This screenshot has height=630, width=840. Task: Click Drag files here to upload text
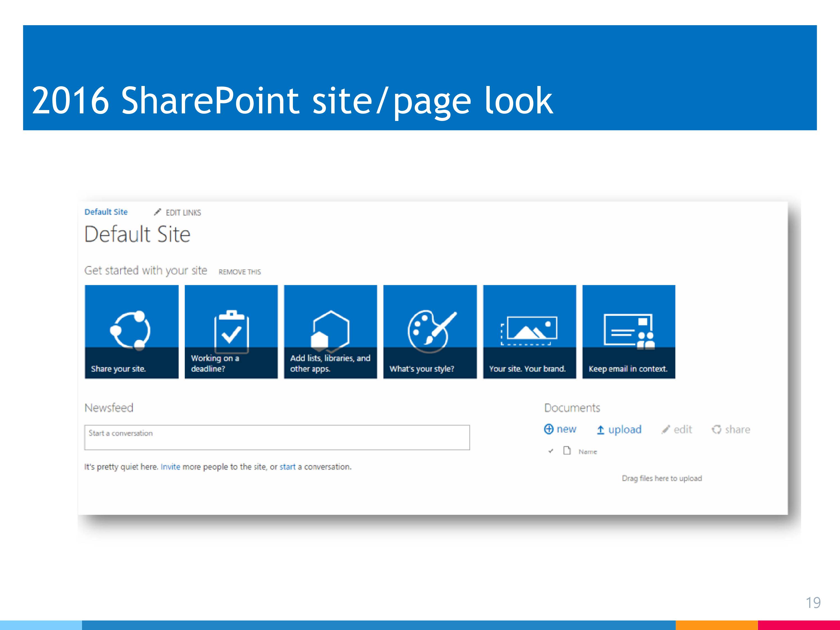[x=662, y=479]
